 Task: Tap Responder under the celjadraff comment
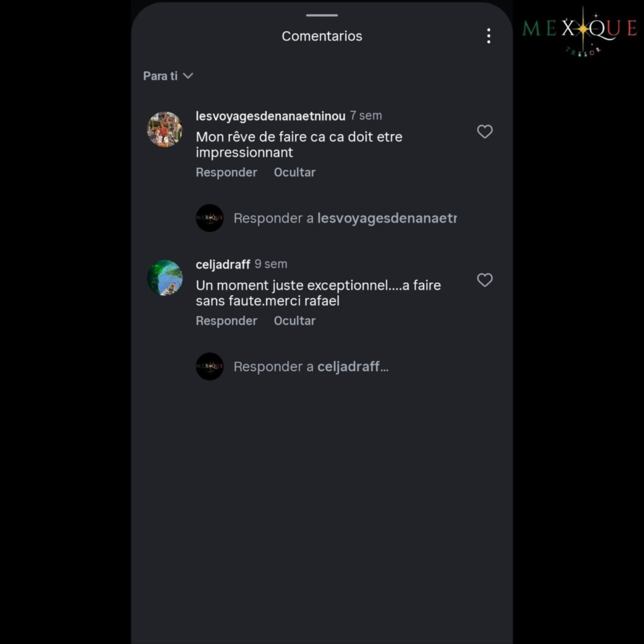coord(226,321)
